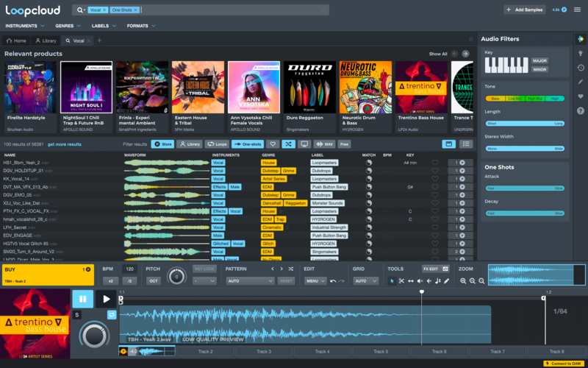This screenshot has height=368, width=588.
Task: Toggle the shuffle results filter
Action: (x=288, y=144)
